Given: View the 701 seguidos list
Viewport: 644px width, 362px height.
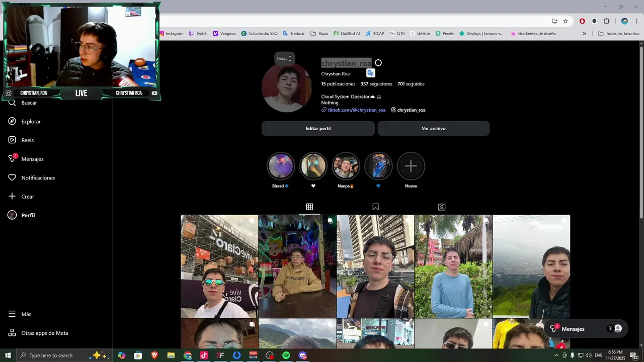Looking at the screenshot, I should pyautogui.click(x=411, y=84).
